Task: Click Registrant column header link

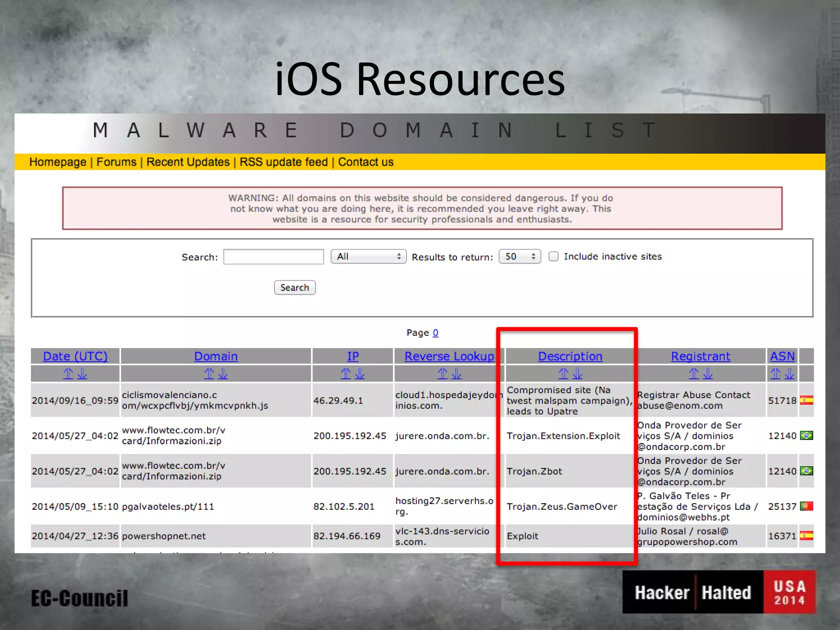Action: 701,356
